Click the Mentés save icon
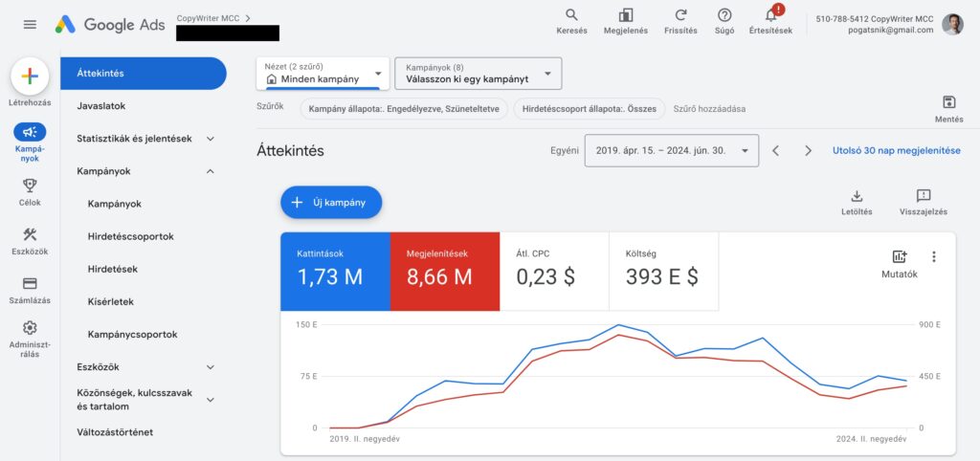The image size is (980, 461). (x=948, y=102)
